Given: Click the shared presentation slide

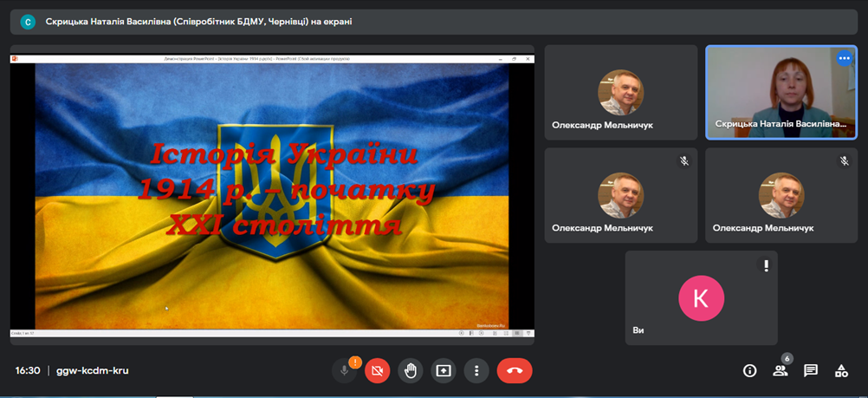Looking at the screenshot, I should point(272,196).
